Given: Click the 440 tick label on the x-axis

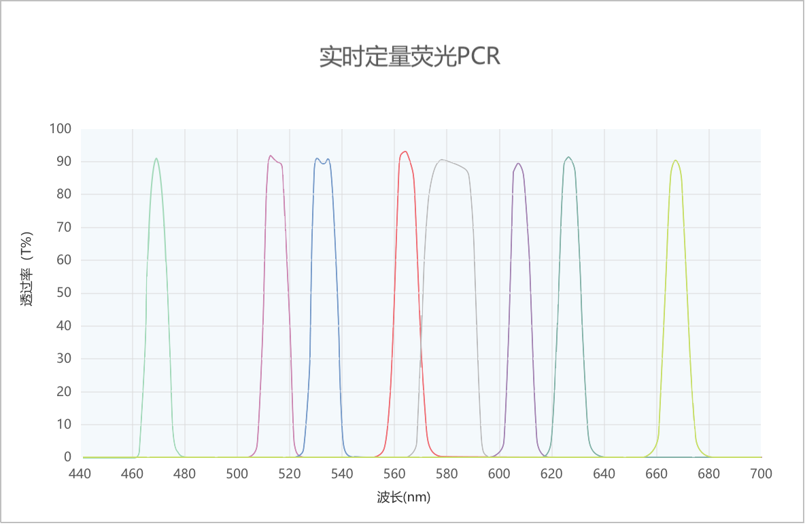Looking at the screenshot, I should click(x=80, y=474).
